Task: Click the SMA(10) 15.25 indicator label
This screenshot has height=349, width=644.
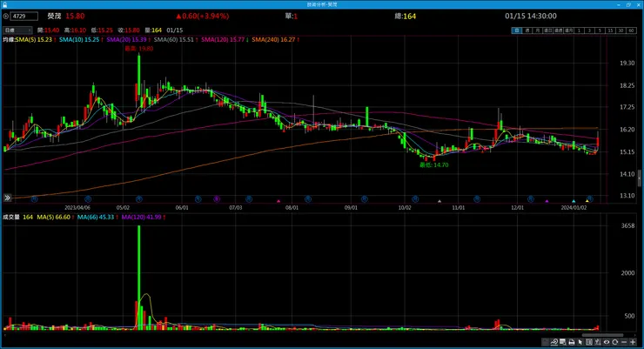Action: tap(79, 39)
